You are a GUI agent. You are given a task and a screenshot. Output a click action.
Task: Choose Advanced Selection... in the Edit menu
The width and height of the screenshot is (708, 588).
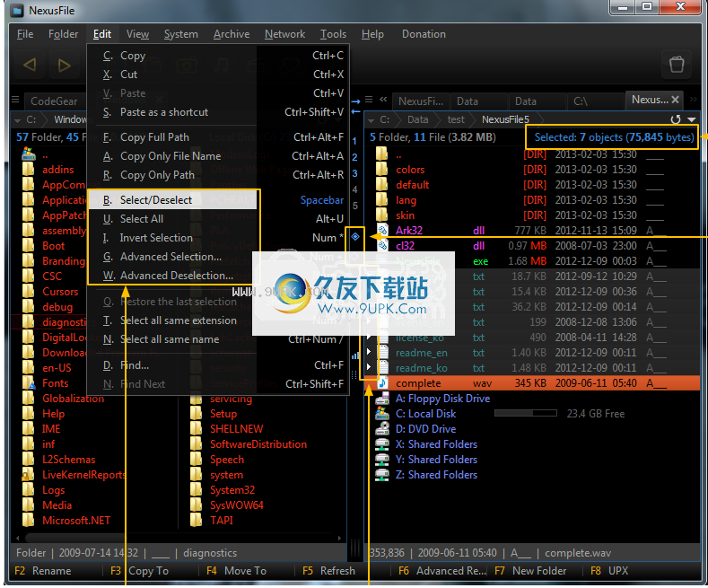coord(173,257)
